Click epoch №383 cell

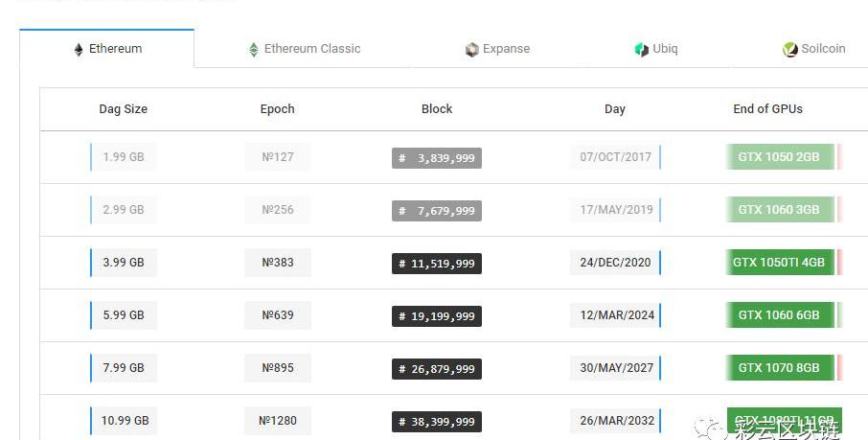tap(277, 262)
